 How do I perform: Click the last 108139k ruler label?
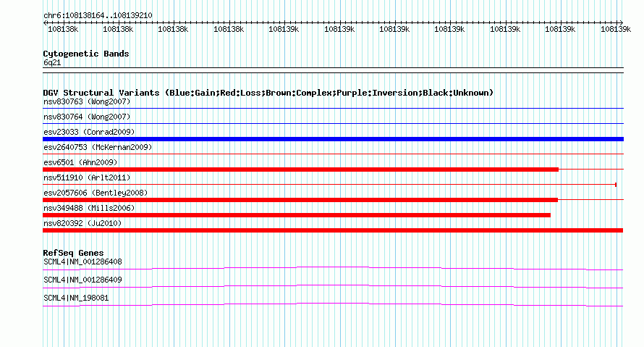point(616,29)
